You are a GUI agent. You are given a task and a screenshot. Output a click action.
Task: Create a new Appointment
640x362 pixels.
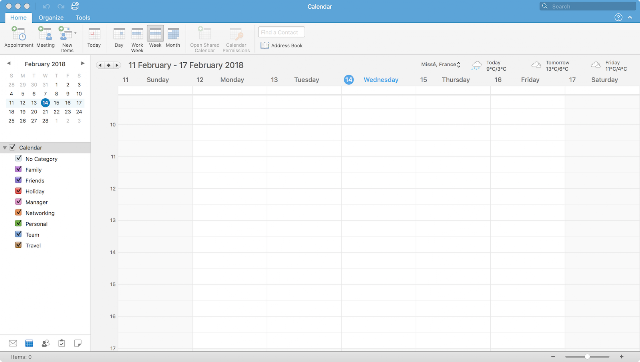pos(19,37)
